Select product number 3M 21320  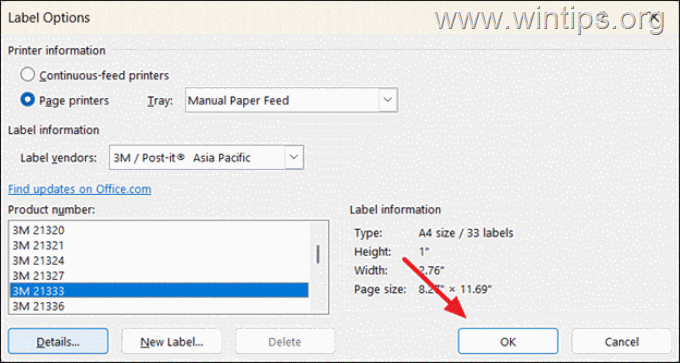(x=159, y=230)
